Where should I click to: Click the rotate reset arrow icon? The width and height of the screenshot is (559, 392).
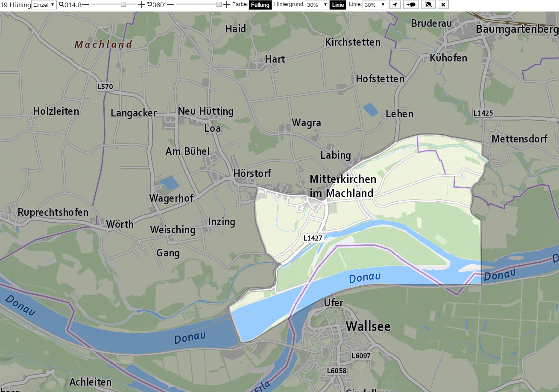149,4
